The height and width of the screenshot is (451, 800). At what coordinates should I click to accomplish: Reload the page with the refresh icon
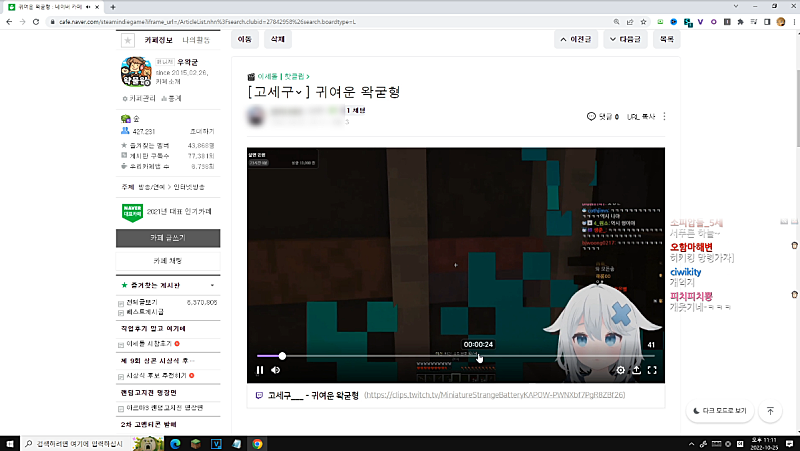point(36,22)
